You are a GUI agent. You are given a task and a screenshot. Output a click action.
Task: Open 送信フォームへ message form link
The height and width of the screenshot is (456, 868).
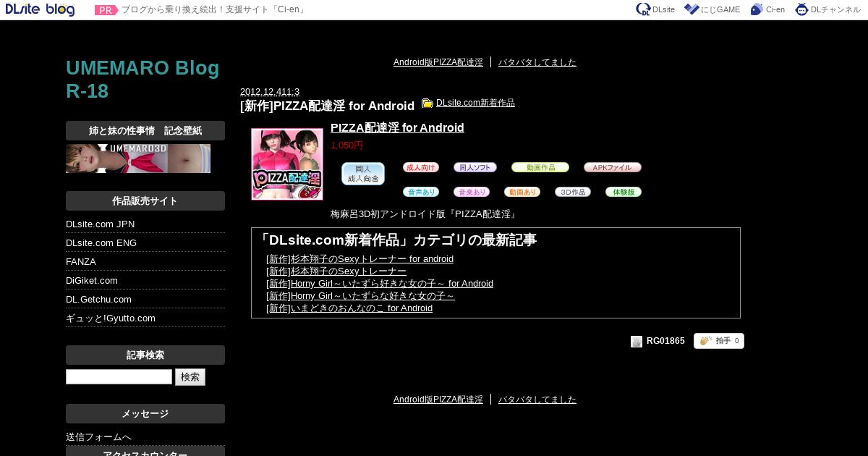(99, 437)
